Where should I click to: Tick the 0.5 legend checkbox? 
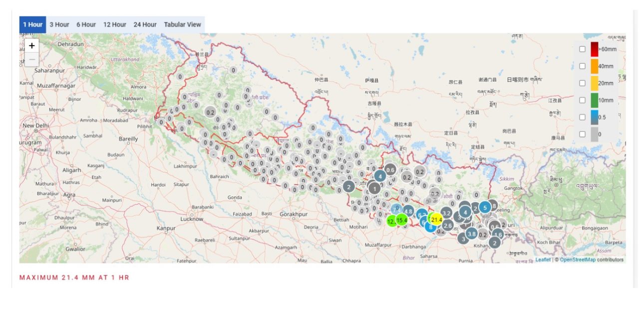click(x=582, y=117)
